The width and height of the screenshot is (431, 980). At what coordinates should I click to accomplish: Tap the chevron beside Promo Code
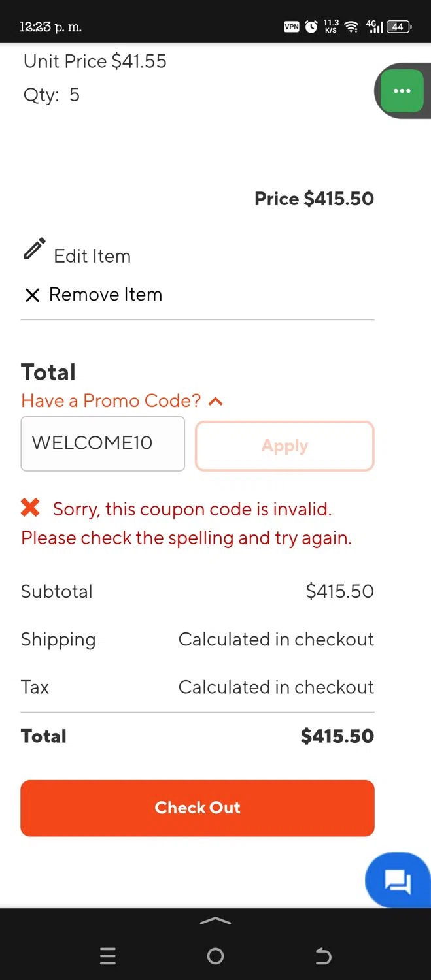(215, 401)
